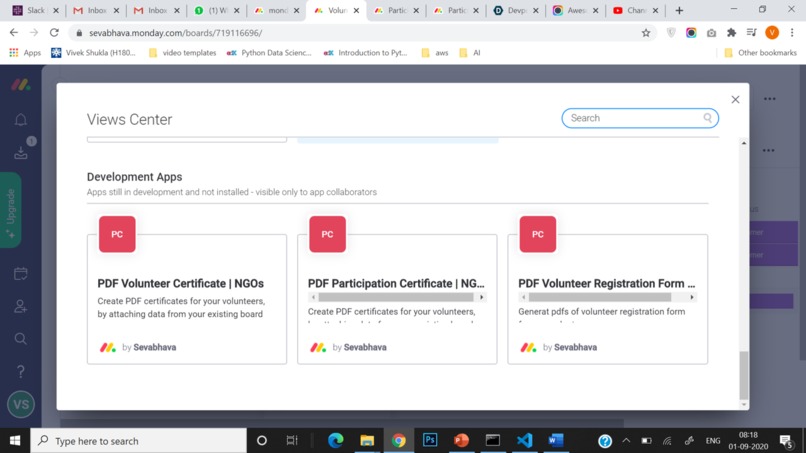Click the dialog's vertical scrollbar thumb
Viewport: 806px width, 453px height.
744,375
